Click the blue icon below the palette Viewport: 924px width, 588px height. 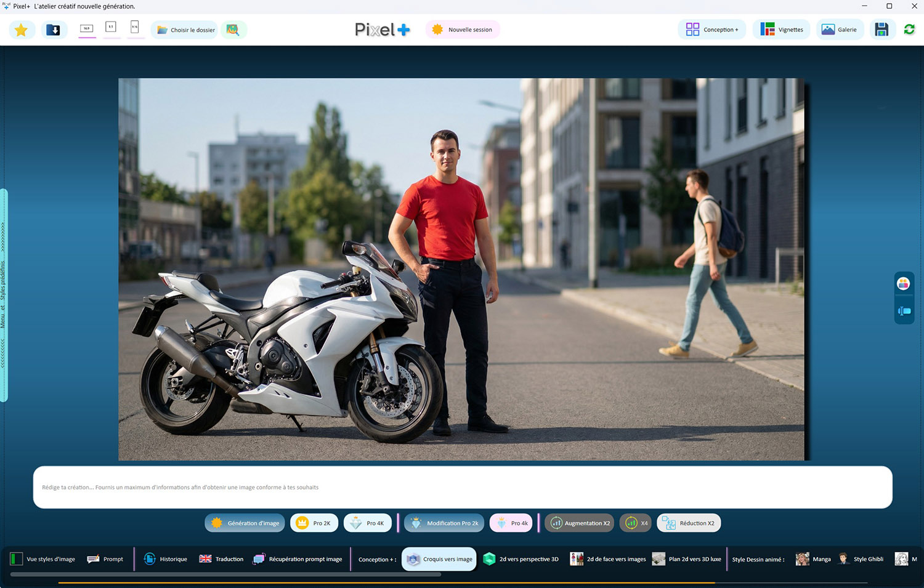point(903,311)
